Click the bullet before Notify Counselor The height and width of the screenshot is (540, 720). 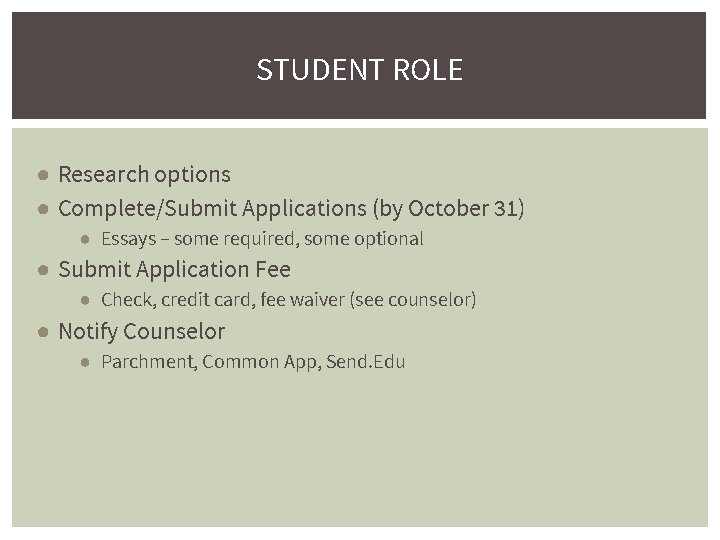point(43,332)
